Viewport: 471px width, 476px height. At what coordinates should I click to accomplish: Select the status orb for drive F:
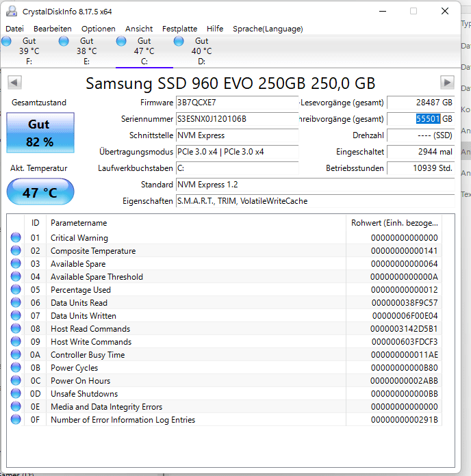[6, 41]
